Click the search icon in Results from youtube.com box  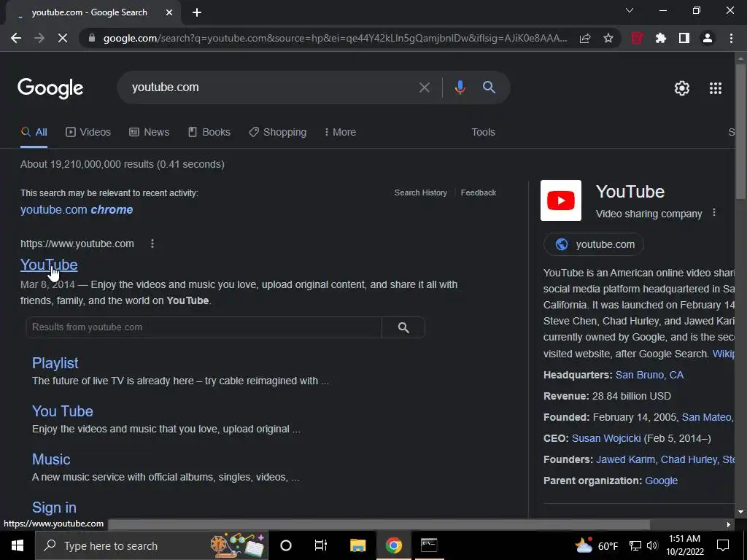coord(403,327)
